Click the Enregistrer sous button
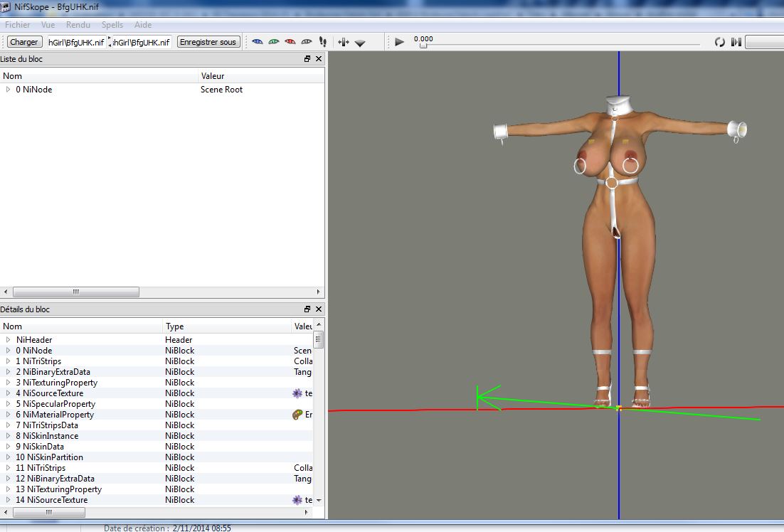This screenshot has height=532, width=784. 208,42
